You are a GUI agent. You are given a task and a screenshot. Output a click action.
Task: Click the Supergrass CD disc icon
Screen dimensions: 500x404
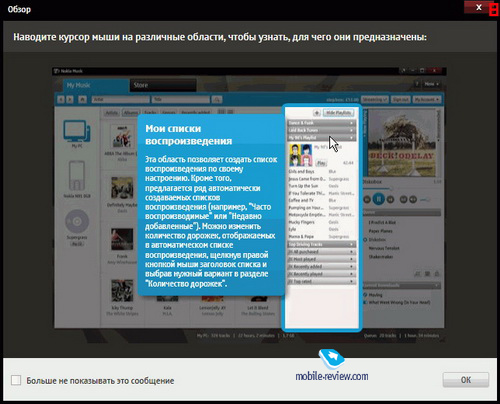point(77,221)
